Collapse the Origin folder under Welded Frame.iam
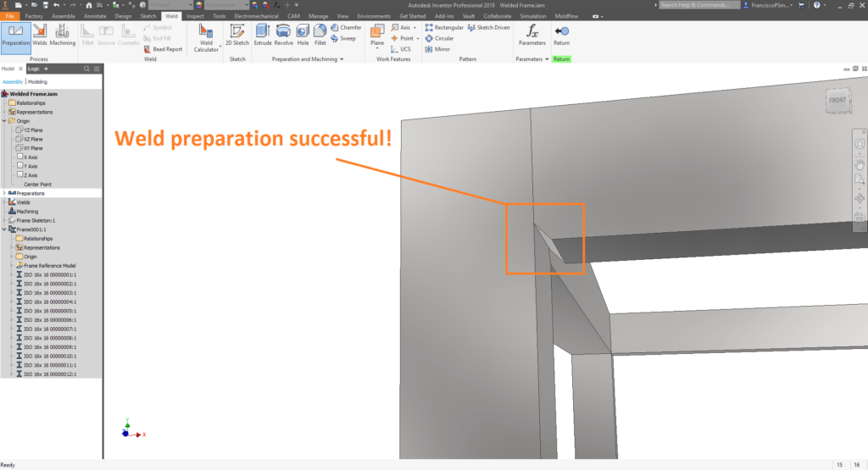The height and width of the screenshot is (470, 868). 4,120
